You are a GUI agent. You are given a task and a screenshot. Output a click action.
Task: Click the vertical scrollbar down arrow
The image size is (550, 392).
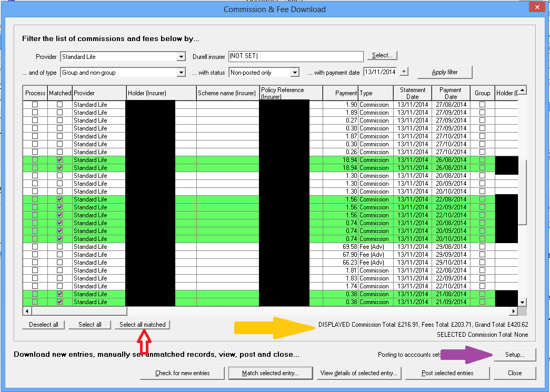point(522,302)
